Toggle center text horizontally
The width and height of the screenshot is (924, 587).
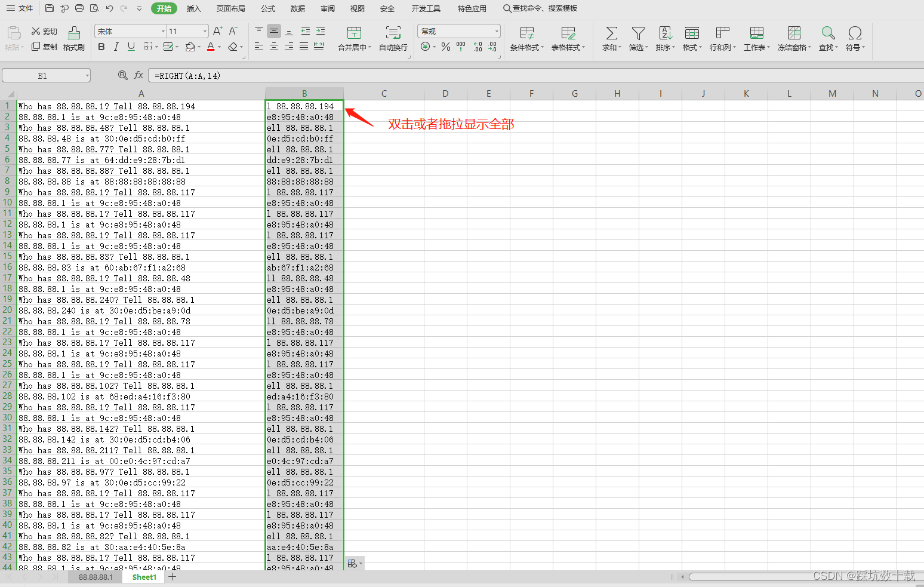point(274,47)
